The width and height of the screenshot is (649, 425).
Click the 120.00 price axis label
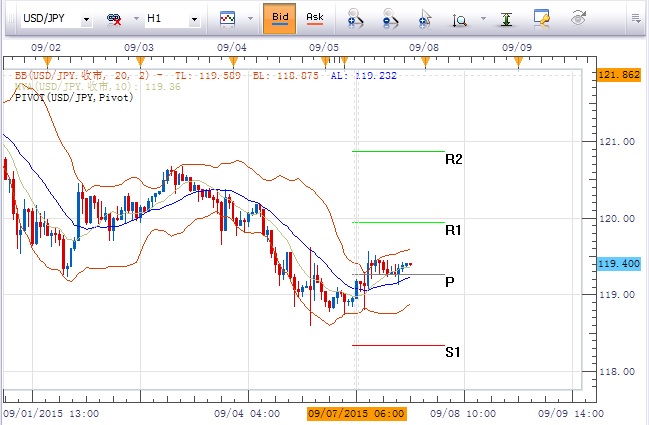[x=617, y=219]
